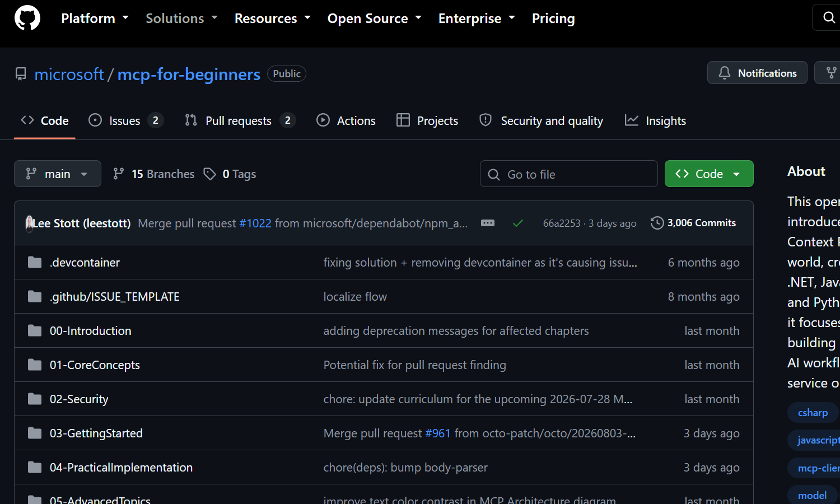
Task: View the 3,006 Commits history
Action: [693, 223]
